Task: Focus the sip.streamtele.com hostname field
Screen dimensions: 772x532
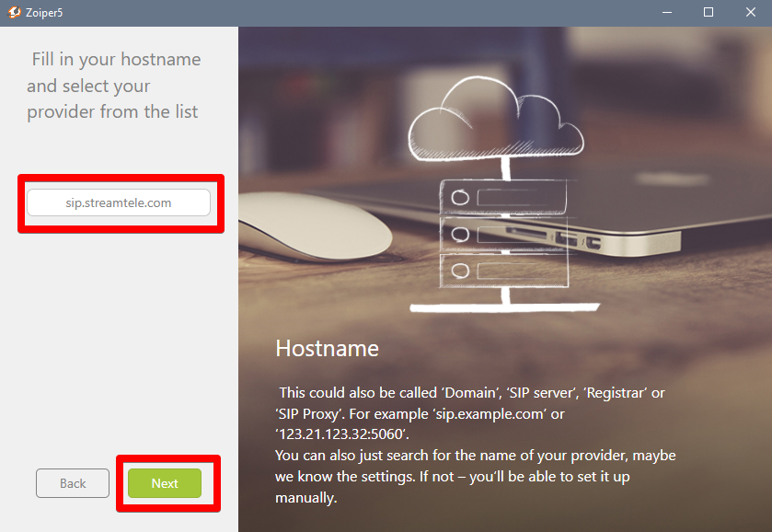Action: pyautogui.click(x=119, y=202)
